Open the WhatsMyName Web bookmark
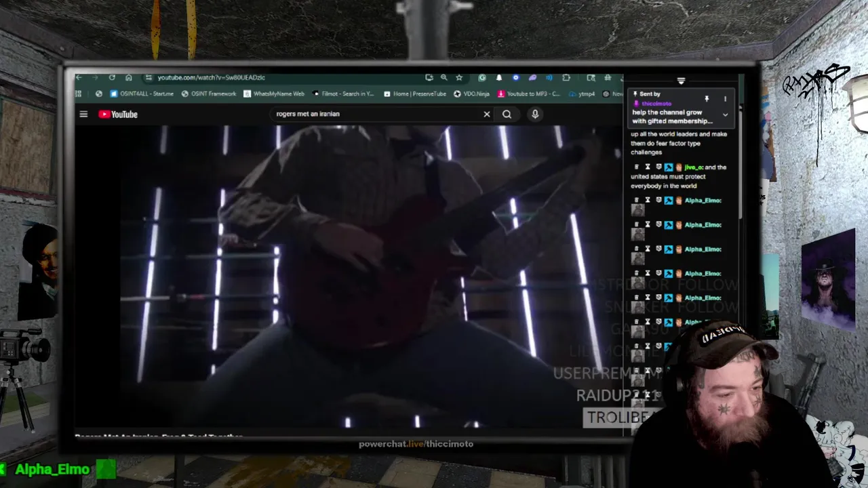 point(274,94)
